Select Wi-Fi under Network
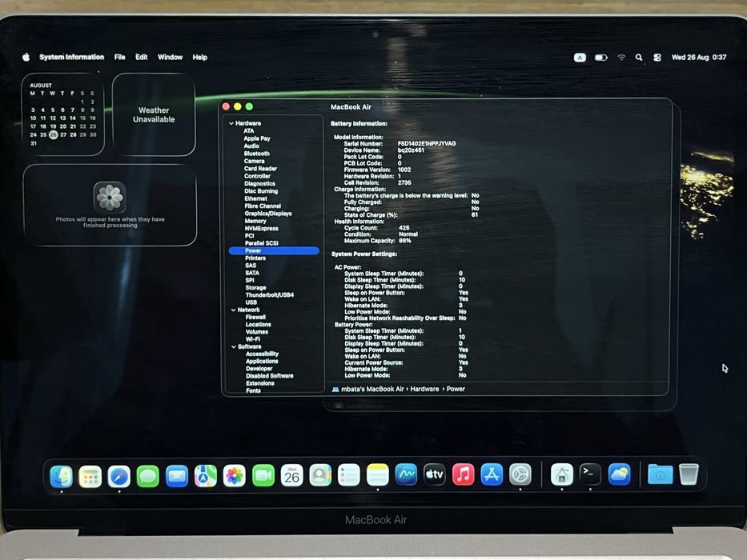747x560 pixels. click(253, 339)
